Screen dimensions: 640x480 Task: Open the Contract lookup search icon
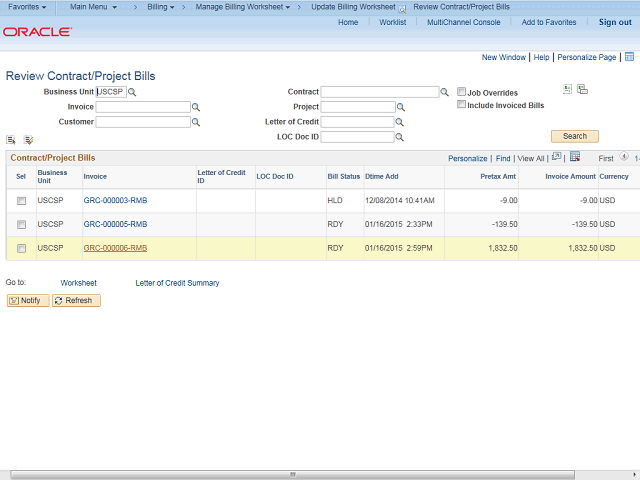coord(445,92)
